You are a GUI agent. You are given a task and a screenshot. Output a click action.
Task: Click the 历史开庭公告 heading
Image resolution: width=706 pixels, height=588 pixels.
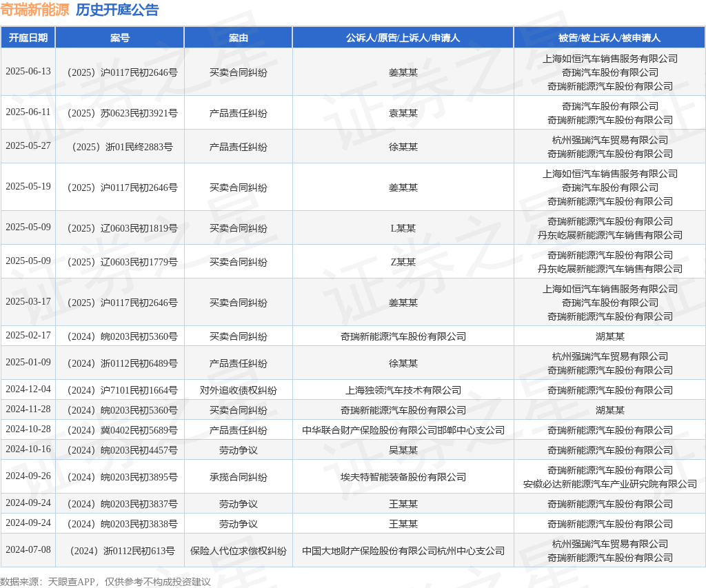pos(117,10)
